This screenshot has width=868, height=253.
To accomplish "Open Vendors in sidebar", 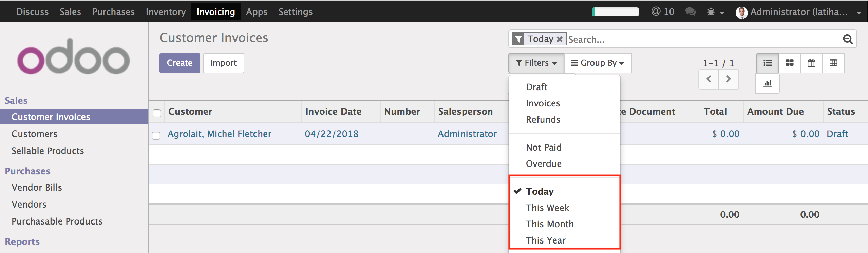I will (29, 204).
